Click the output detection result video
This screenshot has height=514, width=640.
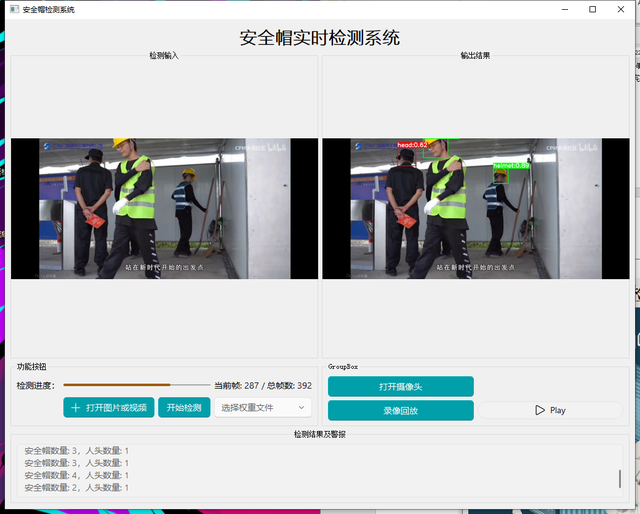[x=476, y=208]
